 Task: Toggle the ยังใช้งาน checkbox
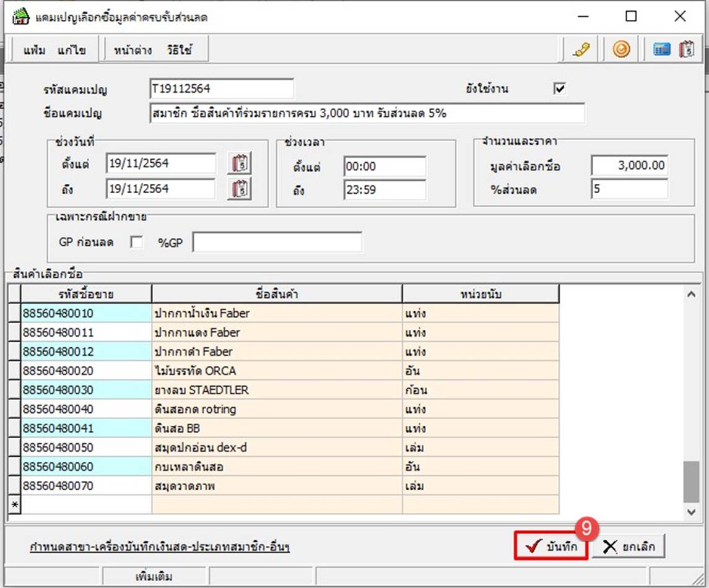(x=560, y=89)
